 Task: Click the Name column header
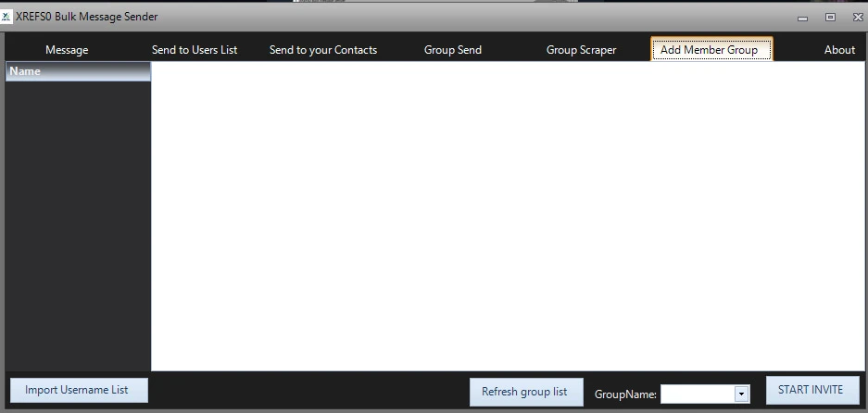tap(78, 71)
